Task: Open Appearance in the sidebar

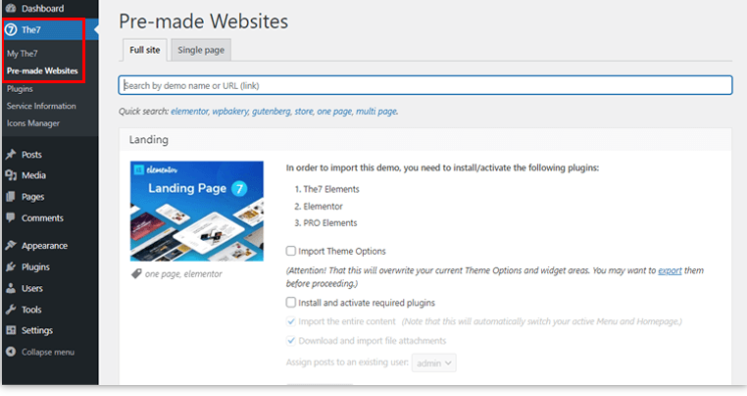Action: click(x=44, y=246)
